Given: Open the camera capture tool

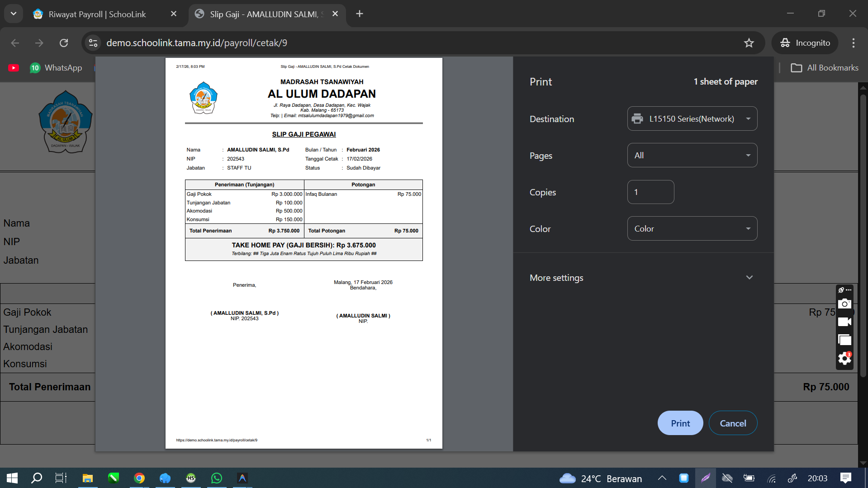Looking at the screenshot, I should point(844,303).
